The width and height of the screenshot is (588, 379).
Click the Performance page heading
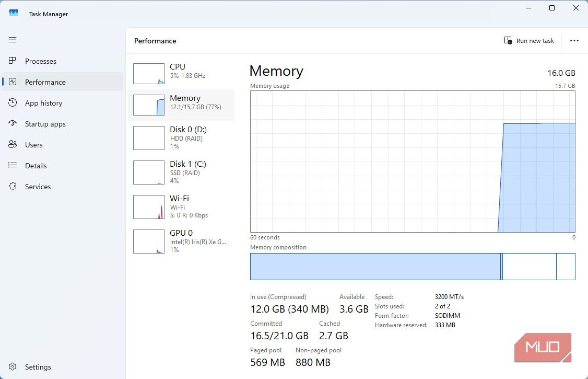point(155,41)
